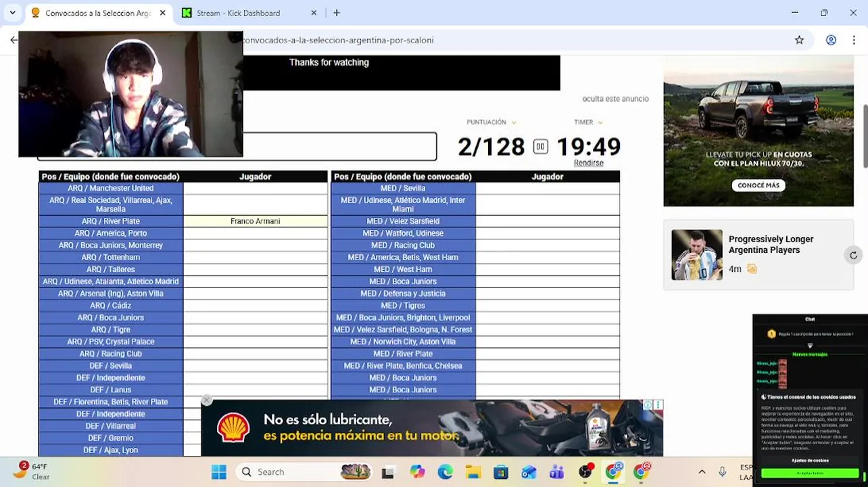The image size is (868, 487).
Task: Open Task View from taskbar
Action: 388,472
